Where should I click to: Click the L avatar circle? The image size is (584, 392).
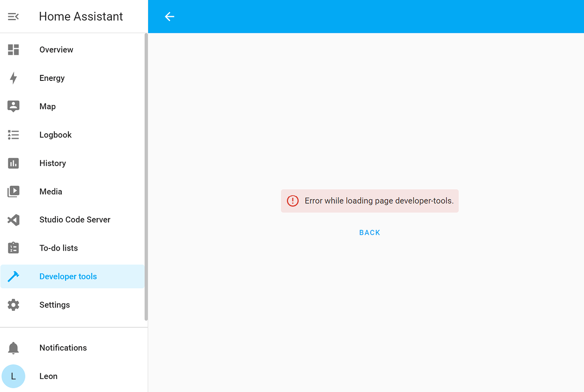point(13,376)
